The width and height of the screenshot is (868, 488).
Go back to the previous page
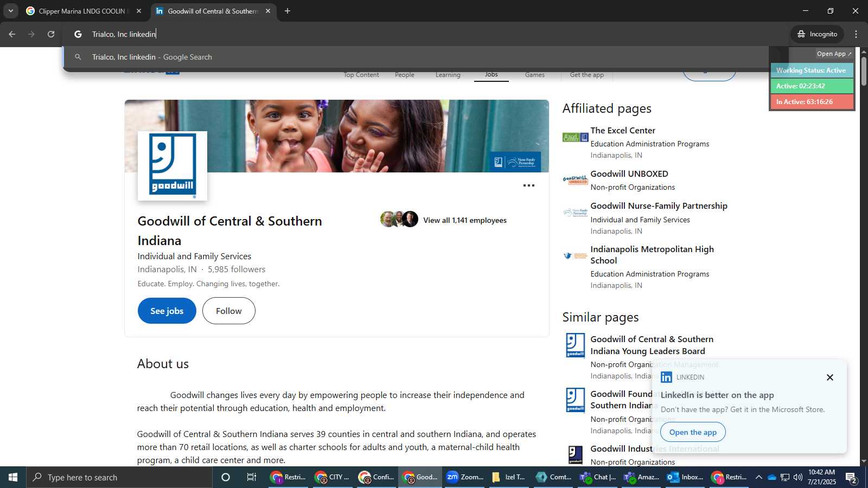(x=12, y=34)
